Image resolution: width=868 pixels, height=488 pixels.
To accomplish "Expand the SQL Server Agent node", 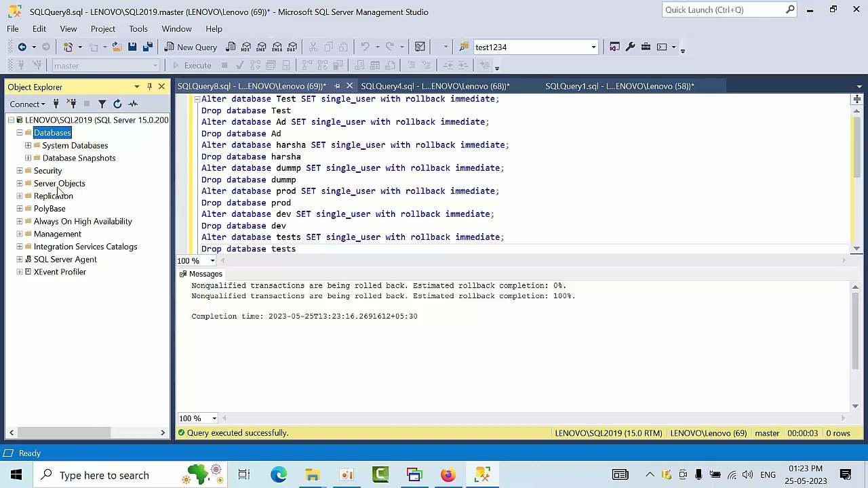I will pyautogui.click(x=20, y=260).
